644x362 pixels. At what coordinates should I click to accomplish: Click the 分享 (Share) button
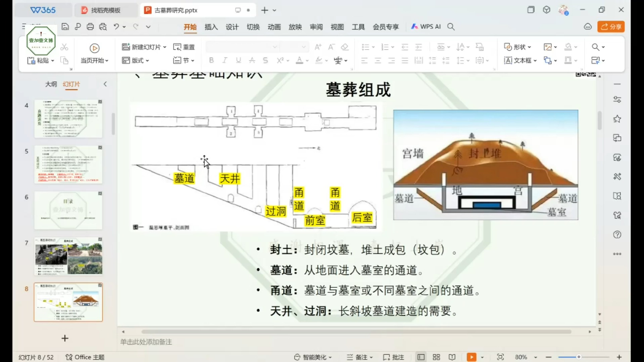pyautogui.click(x=611, y=27)
